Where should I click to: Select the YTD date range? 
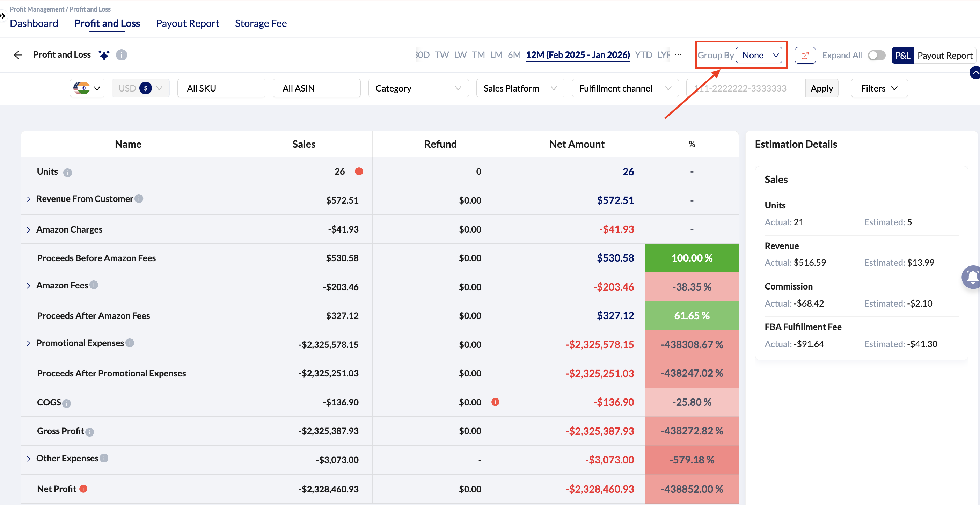(x=643, y=55)
